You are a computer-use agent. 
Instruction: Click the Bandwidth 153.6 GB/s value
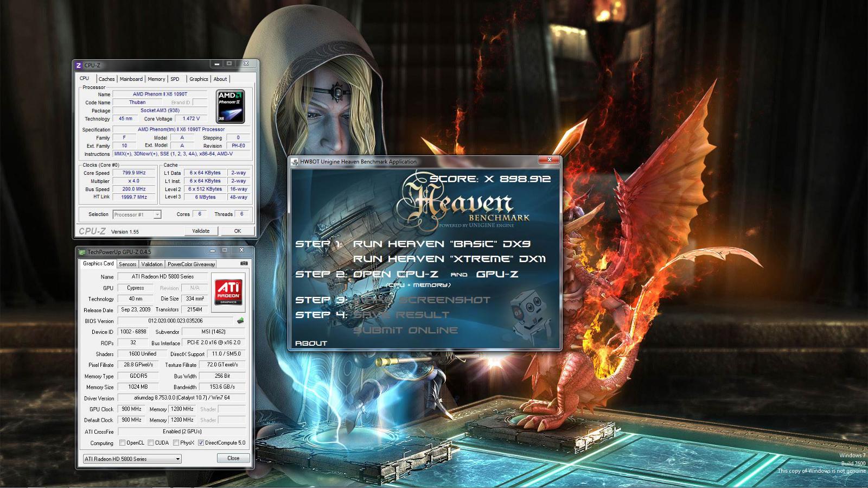click(222, 387)
